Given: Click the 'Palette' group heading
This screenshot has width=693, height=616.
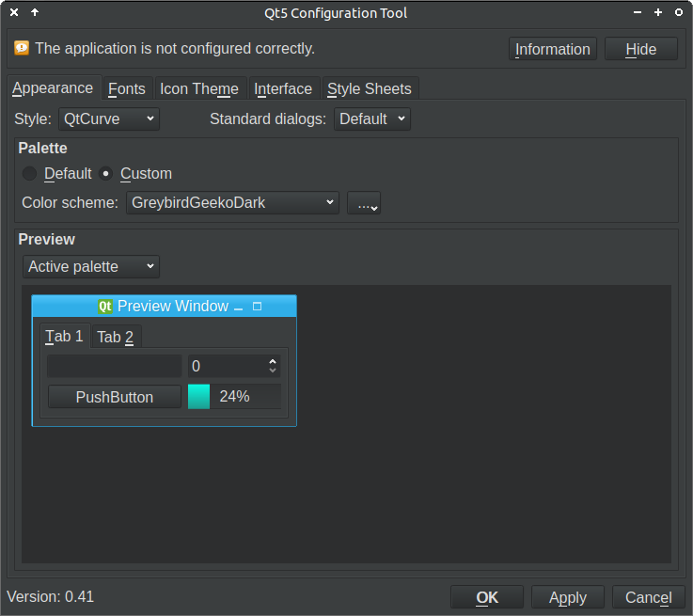Looking at the screenshot, I should click(43, 148).
